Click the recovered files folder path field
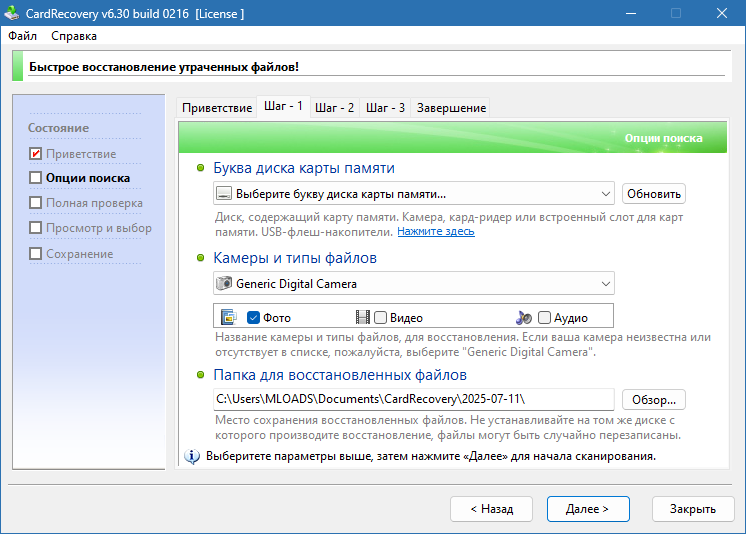The width and height of the screenshot is (746, 534). tap(413, 399)
